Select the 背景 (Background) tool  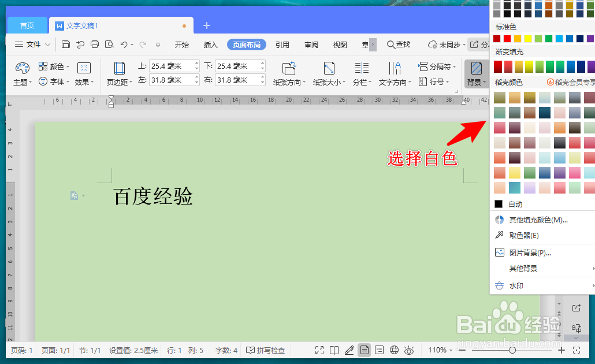point(475,73)
